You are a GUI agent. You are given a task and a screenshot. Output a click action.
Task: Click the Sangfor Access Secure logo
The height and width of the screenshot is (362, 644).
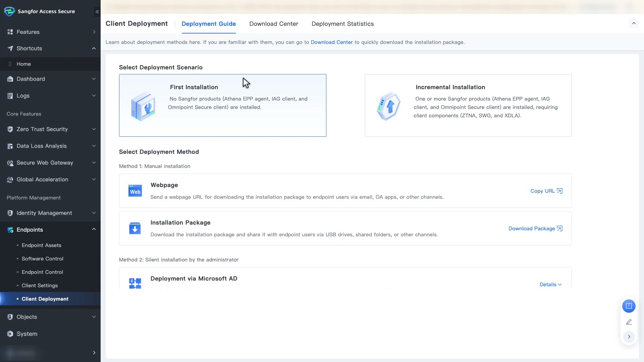9,11
